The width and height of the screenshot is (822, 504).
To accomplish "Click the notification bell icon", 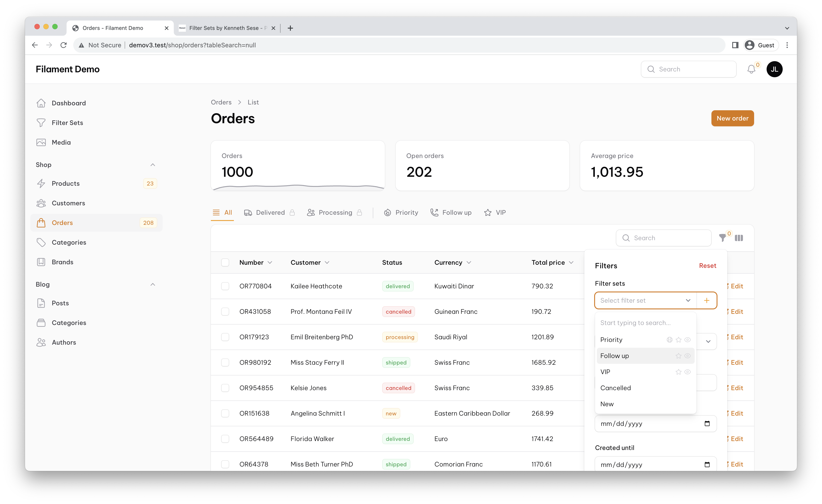I will coord(752,69).
